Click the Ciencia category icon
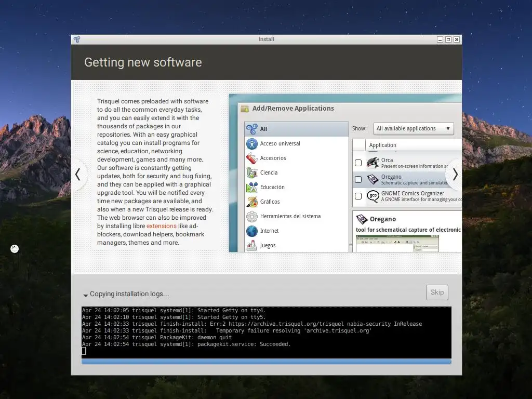Screen dimensions: 532x399 coord(252,172)
